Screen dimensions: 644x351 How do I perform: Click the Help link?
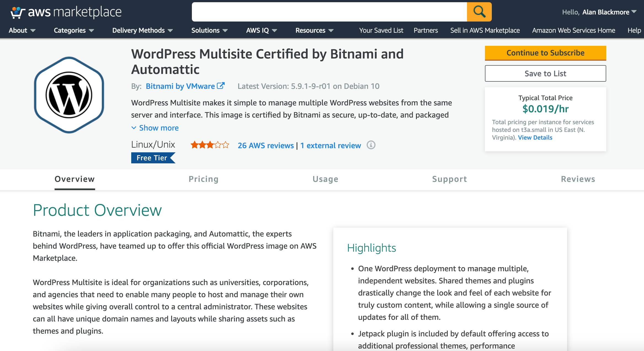(x=634, y=30)
